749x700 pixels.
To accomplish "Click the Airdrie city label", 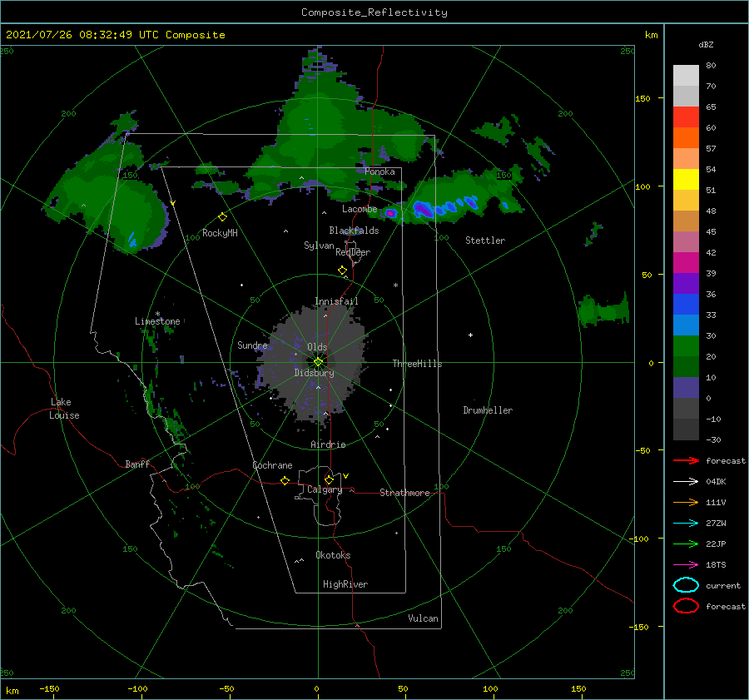I will coord(328,444).
